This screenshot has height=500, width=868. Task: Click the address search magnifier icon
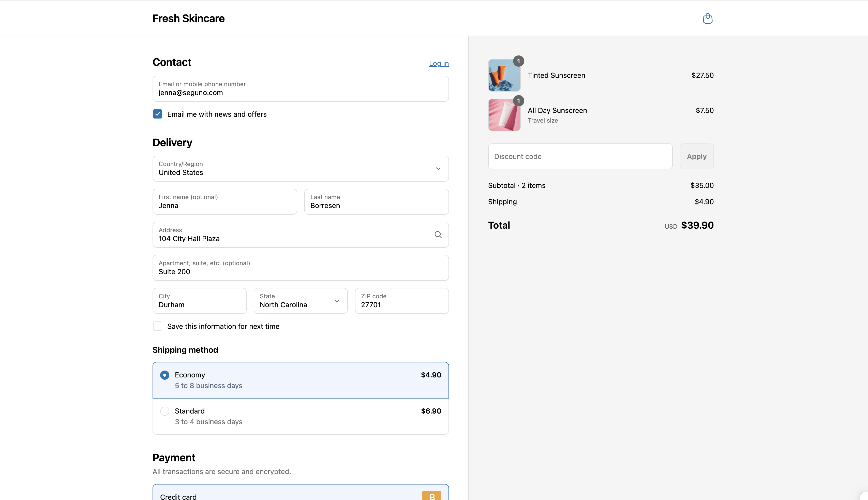(438, 234)
